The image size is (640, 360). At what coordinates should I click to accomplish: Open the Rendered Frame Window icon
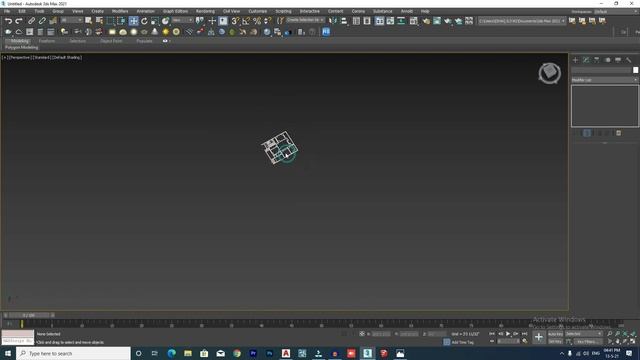tap(437, 21)
